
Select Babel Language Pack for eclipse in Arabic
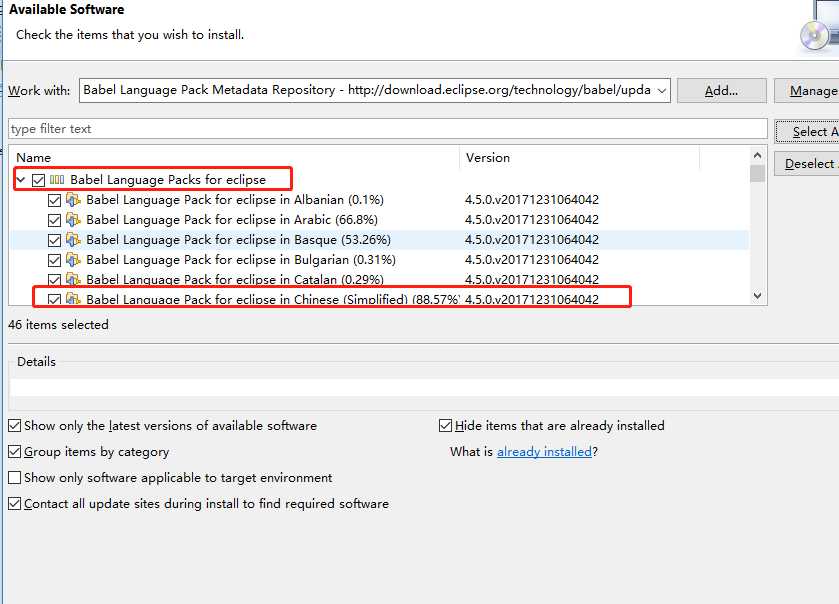point(232,220)
